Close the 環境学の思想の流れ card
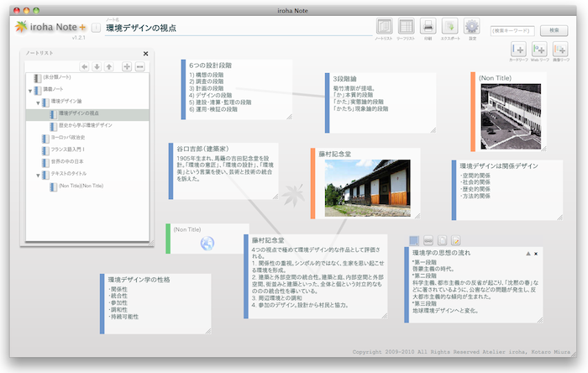 (x=536, y=254)
